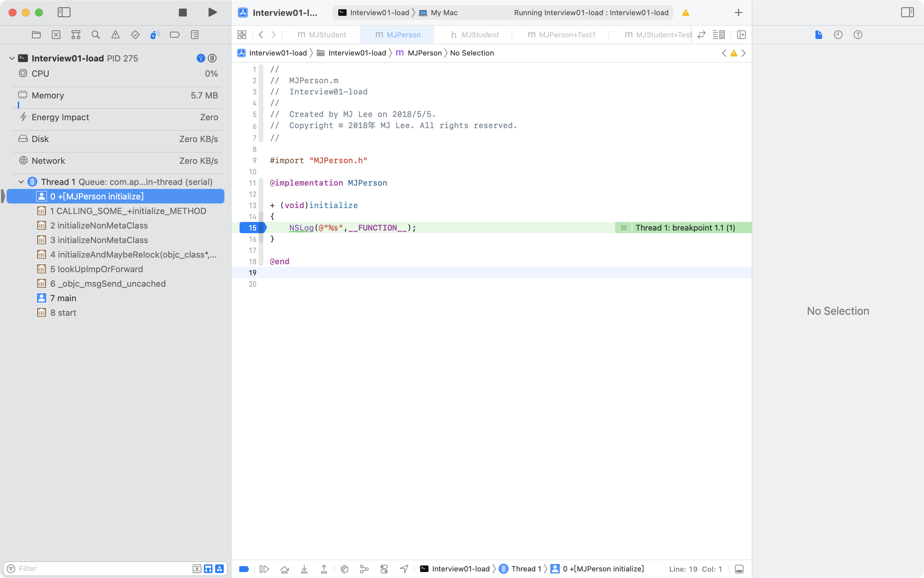
Task: Click the Step Into button
Action: click(304, 569)
